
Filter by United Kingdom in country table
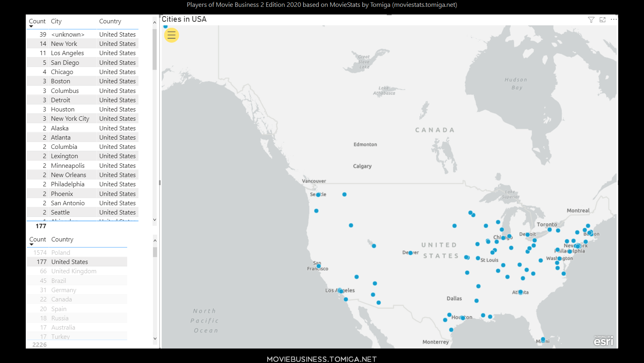point(74,271)
